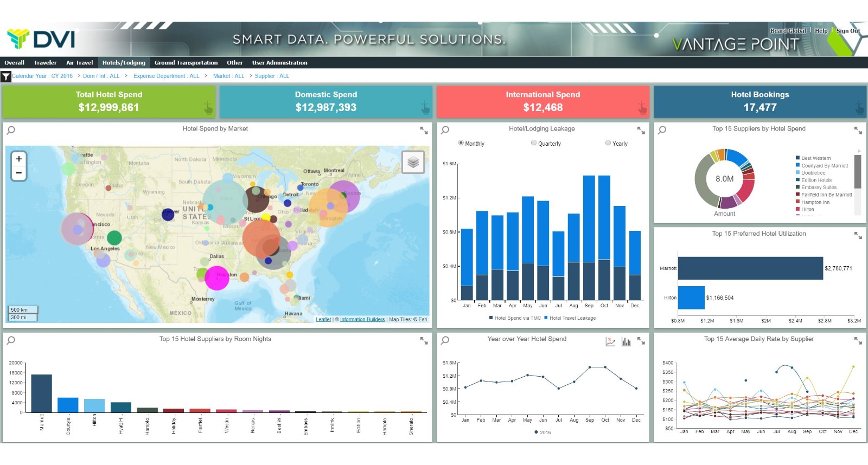Viewport: 868px width, 465px height.
Task: Click the DVI logo
Action: 41,39
